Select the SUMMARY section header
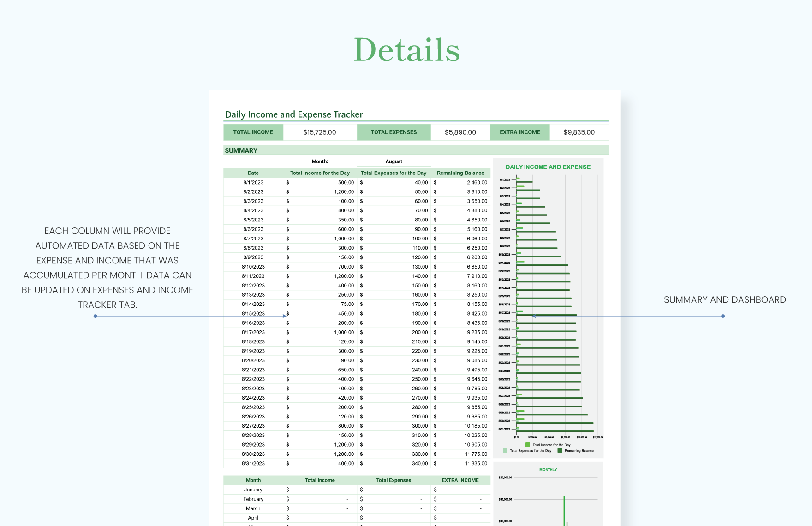Viewport: 812px width, 526px height. click(x=240, y=150)
